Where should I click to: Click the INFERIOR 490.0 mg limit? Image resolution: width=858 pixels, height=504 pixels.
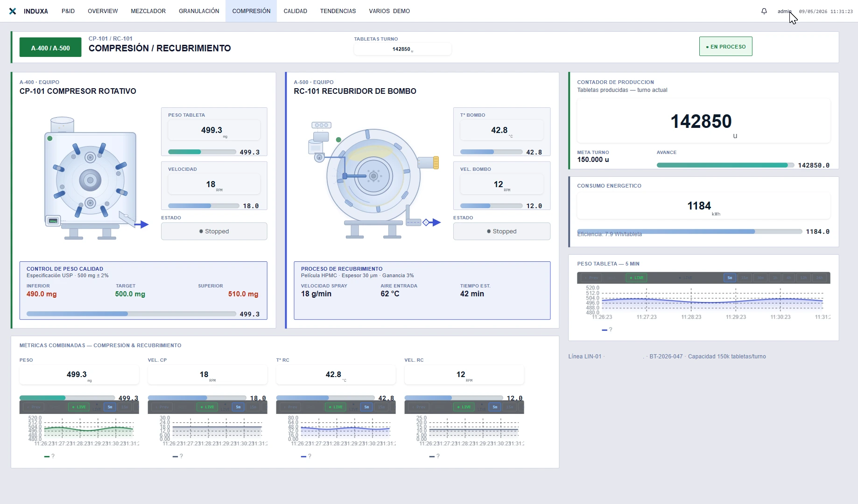tap(42, 294)
